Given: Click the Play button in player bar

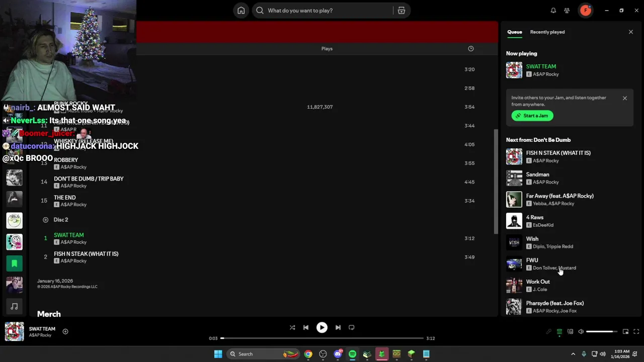Looking at the screenshot, I should [321, 327].
